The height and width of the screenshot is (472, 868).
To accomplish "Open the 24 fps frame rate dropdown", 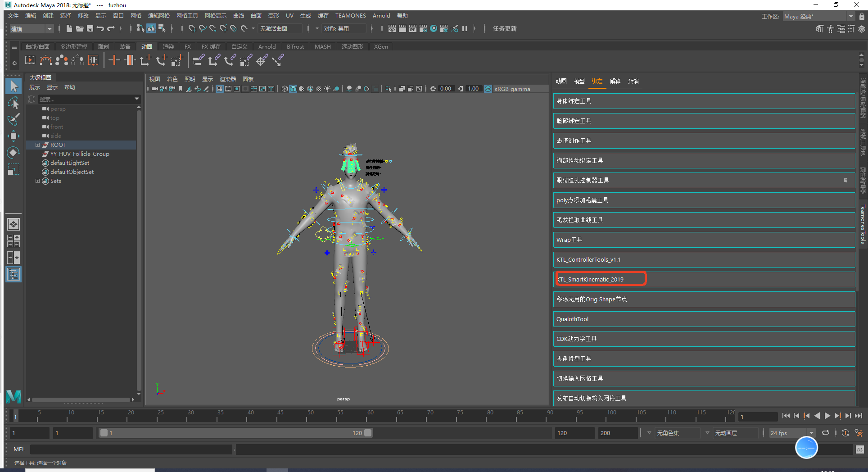I will tap(811, 433).
